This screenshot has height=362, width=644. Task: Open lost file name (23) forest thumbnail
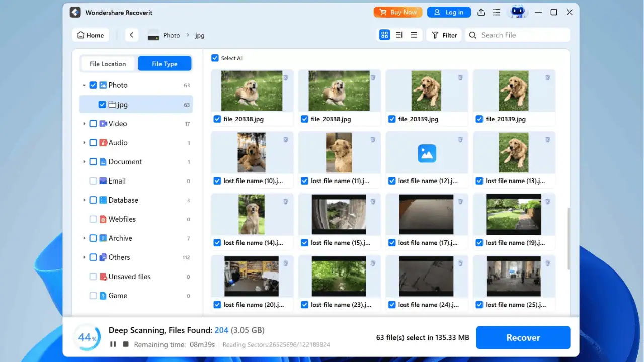[x=339, y=277]
